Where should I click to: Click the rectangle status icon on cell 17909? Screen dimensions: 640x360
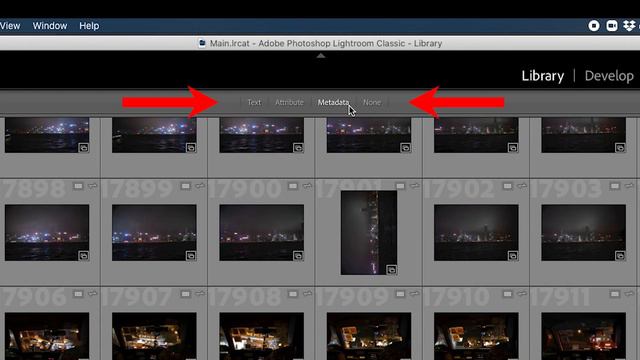point(400,294)
